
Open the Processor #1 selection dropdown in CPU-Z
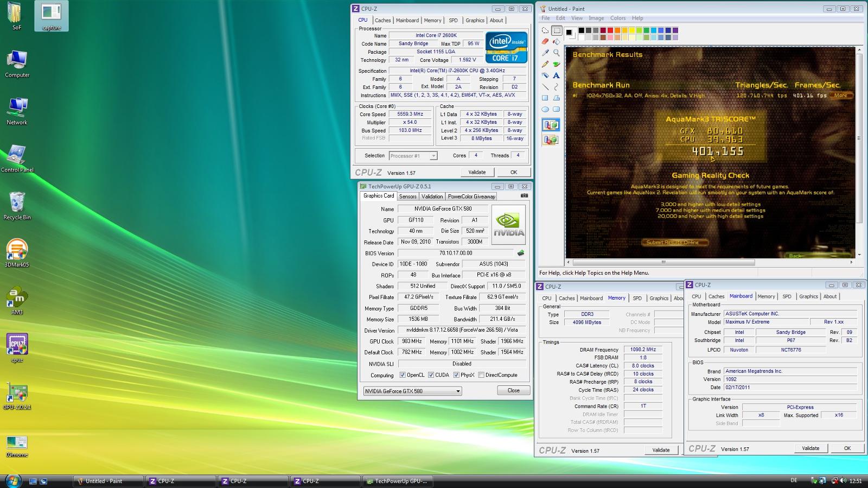coord(413,156)
